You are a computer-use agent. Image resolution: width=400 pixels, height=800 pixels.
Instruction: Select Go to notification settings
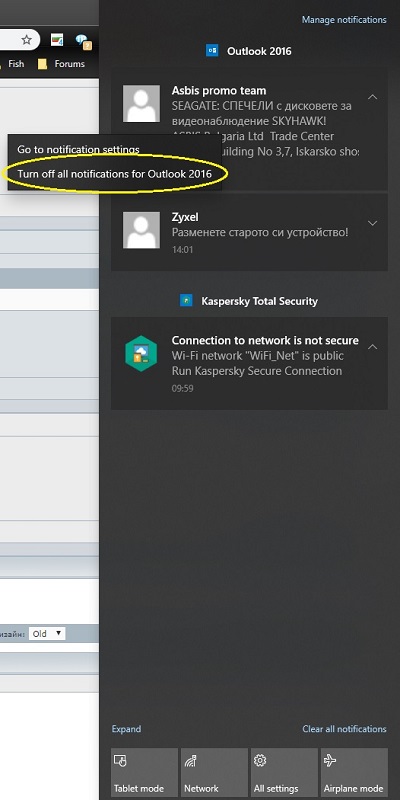[78, 149]
